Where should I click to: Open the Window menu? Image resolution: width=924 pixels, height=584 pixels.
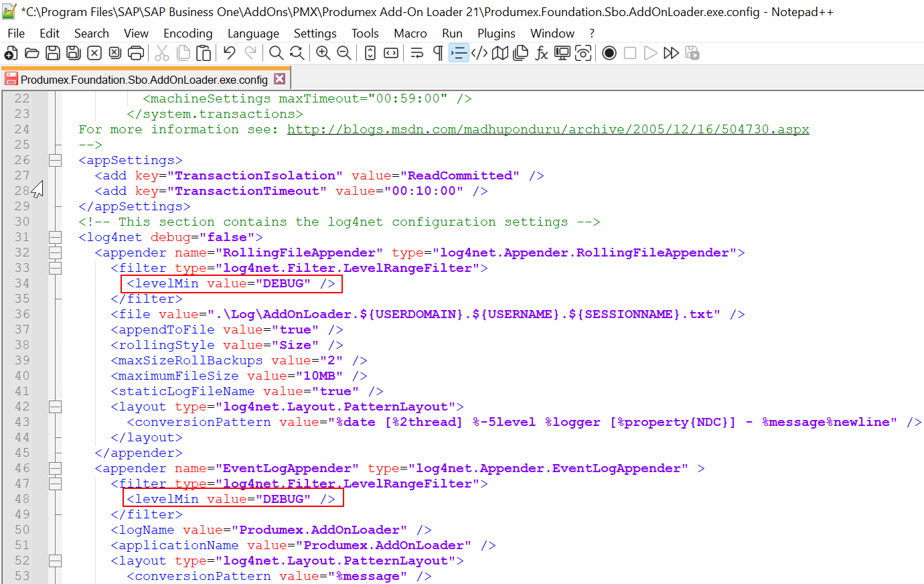click(x=552, y=33)
